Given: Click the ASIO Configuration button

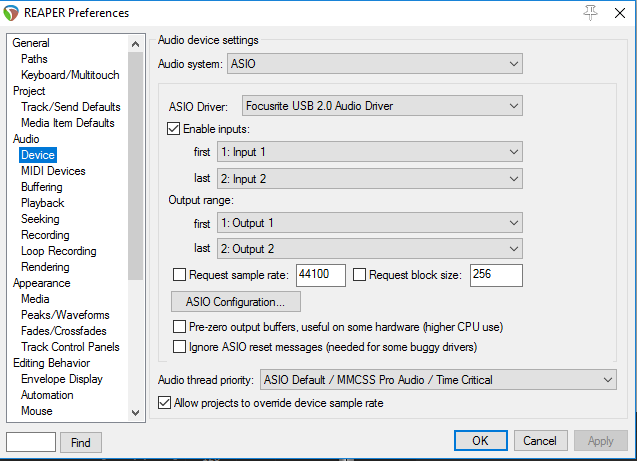Looking at the screenshot, I should [x=236, y=302].
